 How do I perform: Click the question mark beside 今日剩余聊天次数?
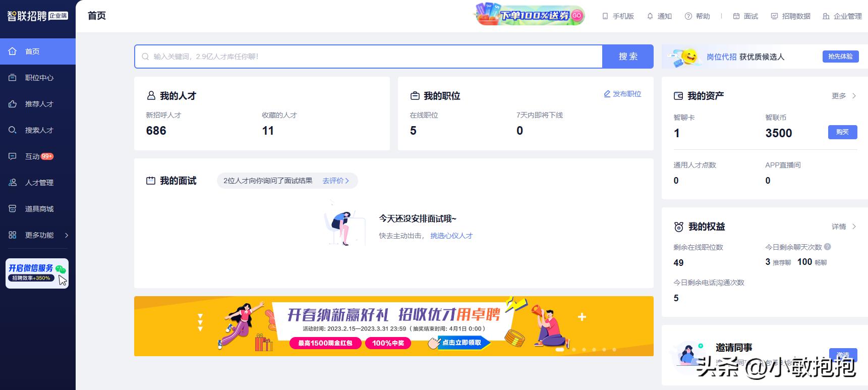[827, 247]
